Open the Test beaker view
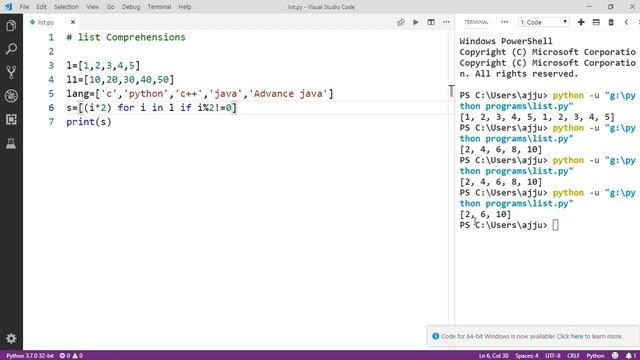The height and width of the screenshot is (360, 640). click(11, 143)
